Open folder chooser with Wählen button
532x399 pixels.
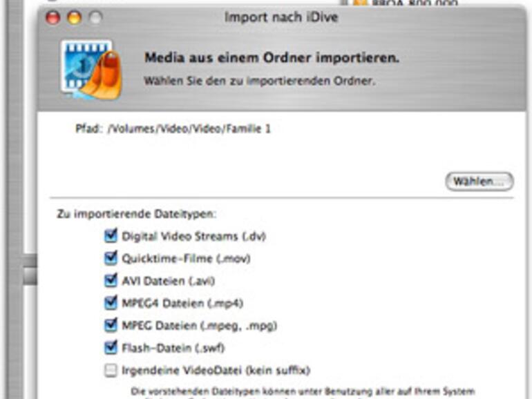[x=479, y=182]
